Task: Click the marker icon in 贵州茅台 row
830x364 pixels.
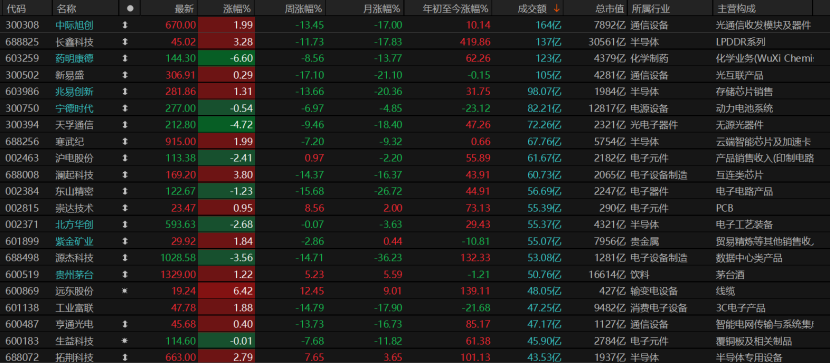Action: (x=125, y=275)
